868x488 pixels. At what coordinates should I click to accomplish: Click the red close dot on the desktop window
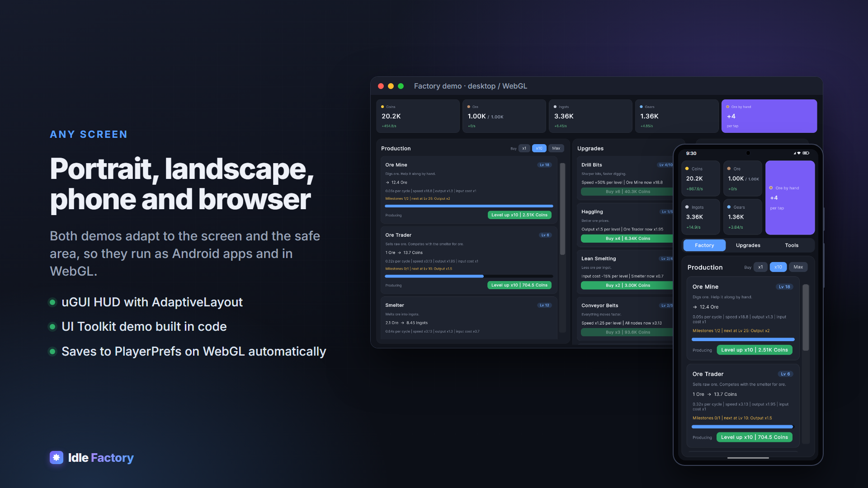pos(381,86)
